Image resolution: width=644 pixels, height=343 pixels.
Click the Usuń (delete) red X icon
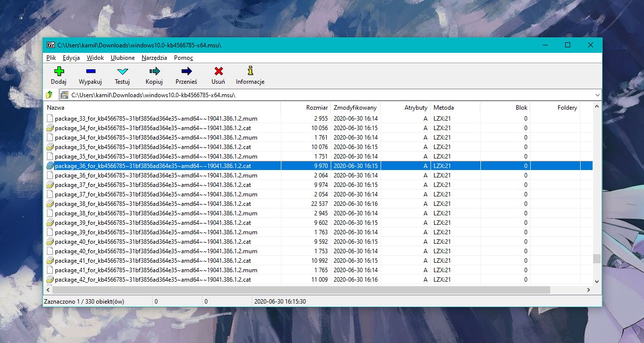click(218, 71)
